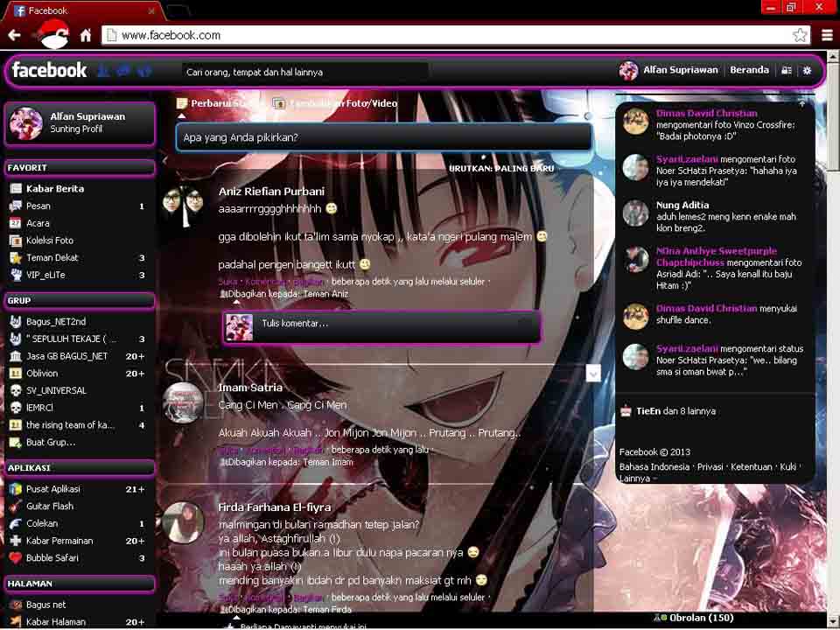Click Bahasa Indonesia language link
Screen dimensions: 840x630
tap(654, 467)
